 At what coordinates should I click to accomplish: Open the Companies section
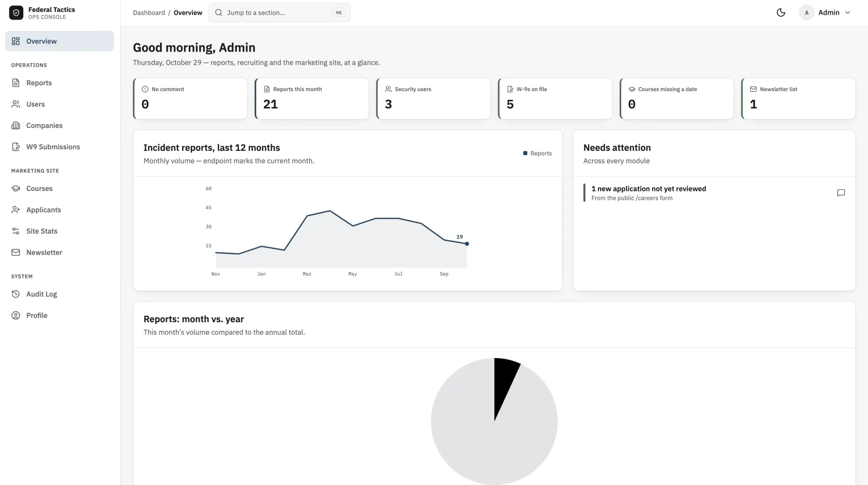(x=60, y=125)
